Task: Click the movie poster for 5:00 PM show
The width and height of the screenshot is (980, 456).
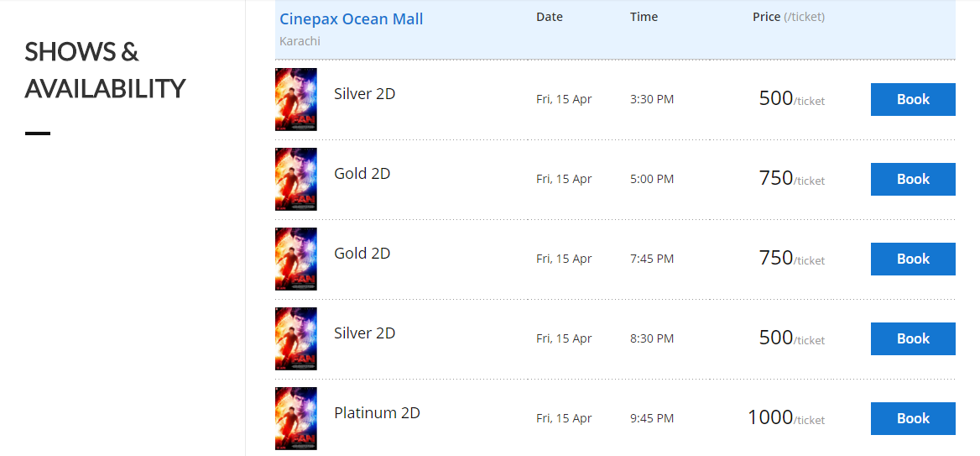Action: coord(295,179)
